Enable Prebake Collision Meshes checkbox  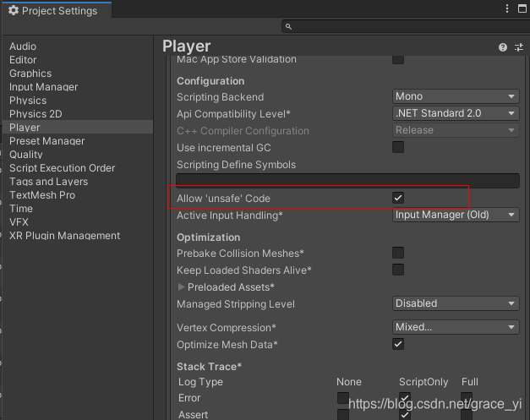398,253
